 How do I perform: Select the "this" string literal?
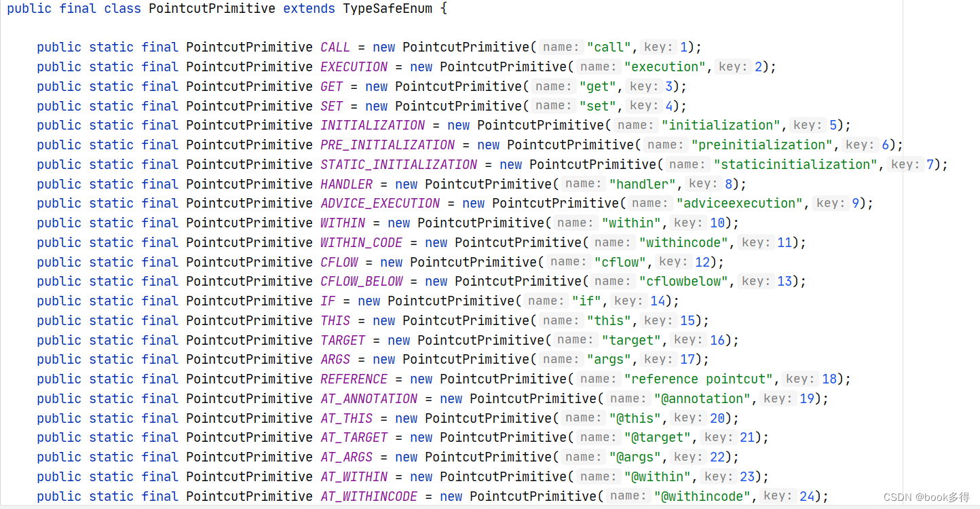(609, 321)
